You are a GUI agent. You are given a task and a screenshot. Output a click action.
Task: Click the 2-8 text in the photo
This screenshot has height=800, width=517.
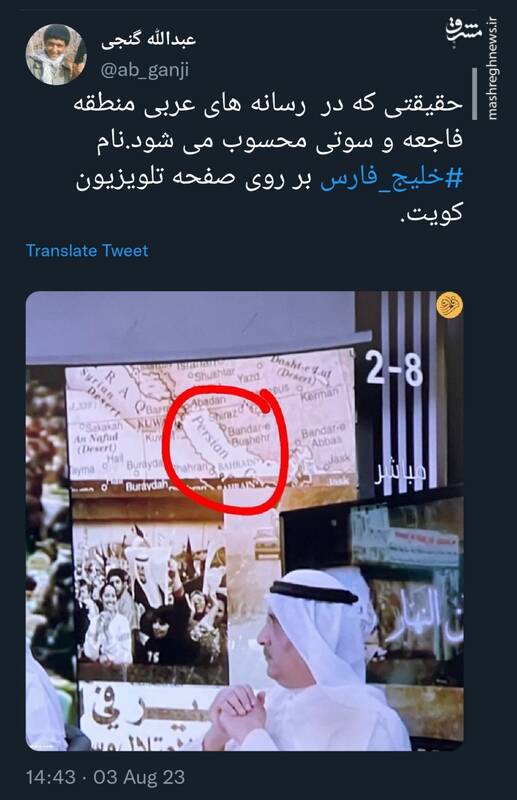click(394, 369)
